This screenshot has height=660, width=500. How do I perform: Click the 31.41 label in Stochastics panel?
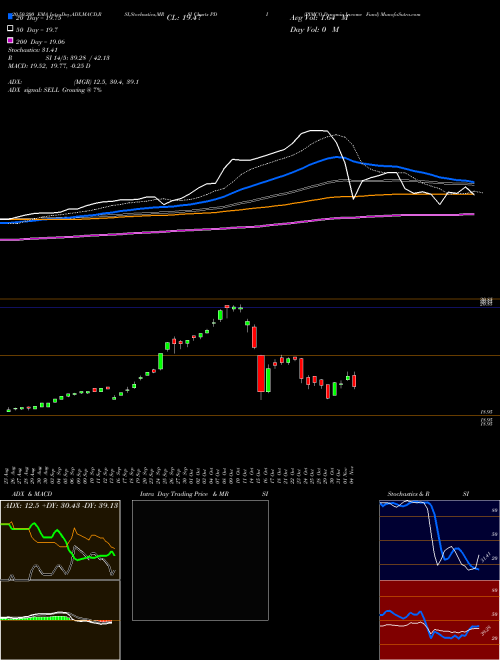485,557
